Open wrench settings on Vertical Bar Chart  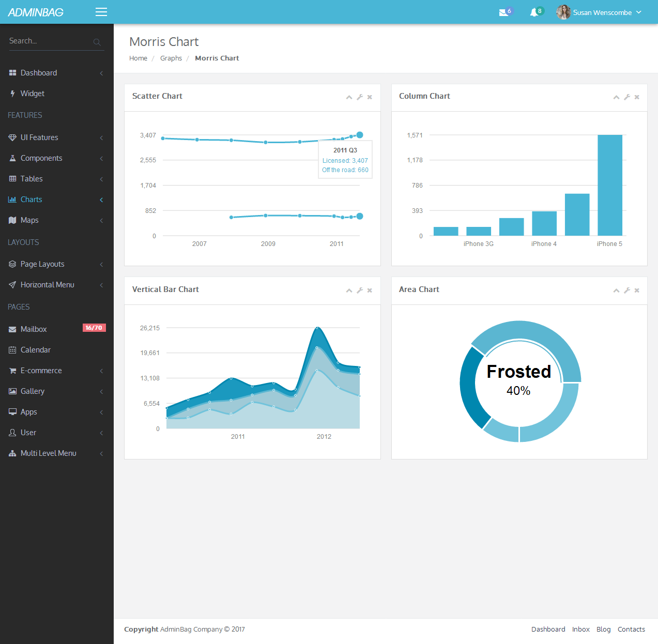coord(360,290)
